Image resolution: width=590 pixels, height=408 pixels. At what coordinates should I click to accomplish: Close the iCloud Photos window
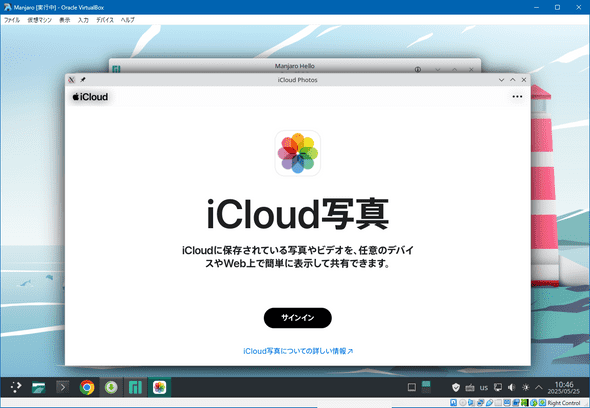524,80
